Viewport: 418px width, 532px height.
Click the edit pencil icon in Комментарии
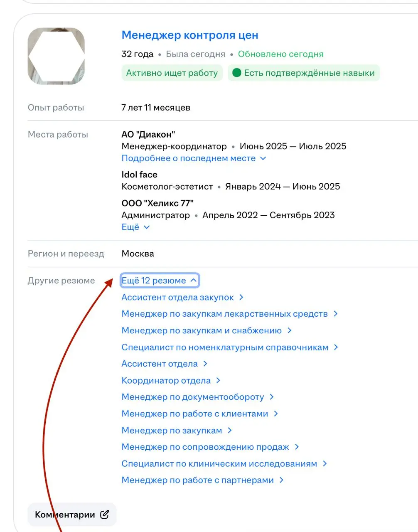105,515
